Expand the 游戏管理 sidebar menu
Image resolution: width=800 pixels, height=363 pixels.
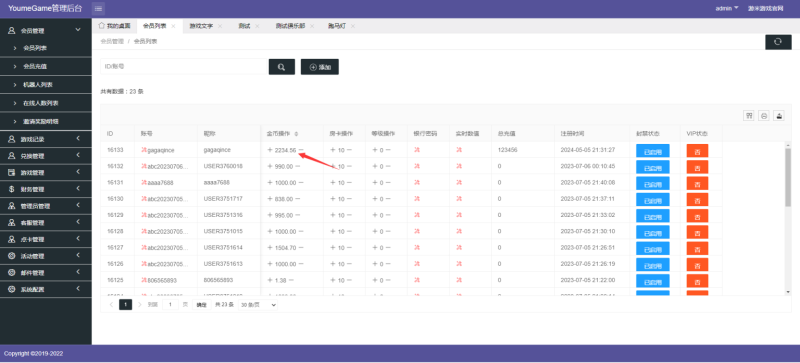coord(46,173)
